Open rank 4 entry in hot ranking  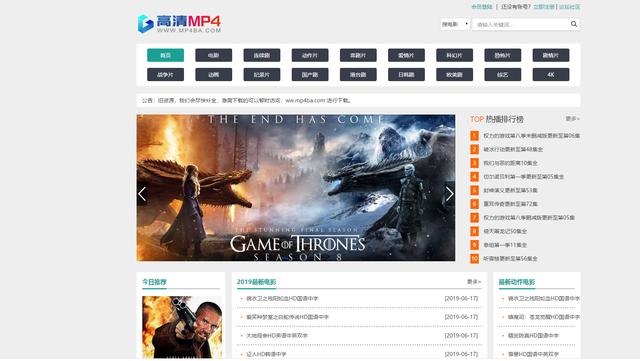(x=524, y=177)
